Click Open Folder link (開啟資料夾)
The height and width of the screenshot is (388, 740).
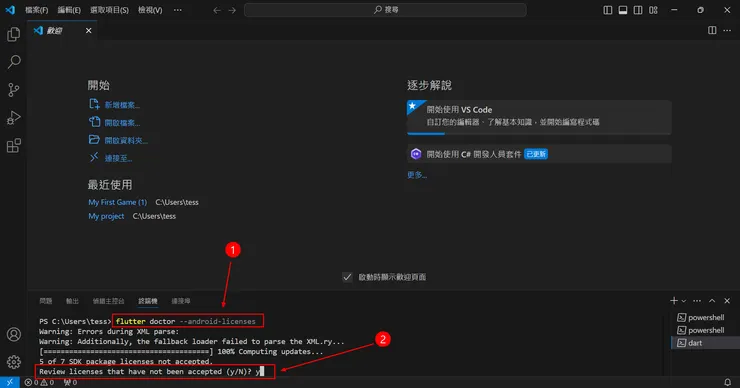pyautogui.click(x=118, y=140)
